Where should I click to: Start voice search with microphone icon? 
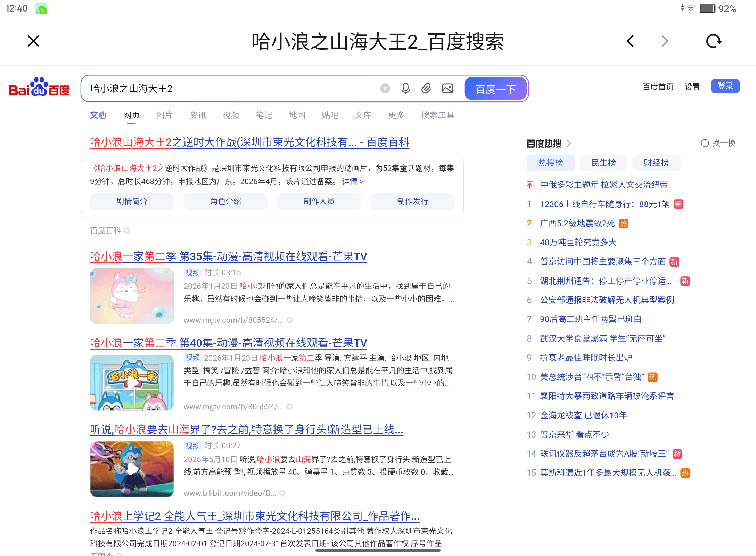[405, 89]
